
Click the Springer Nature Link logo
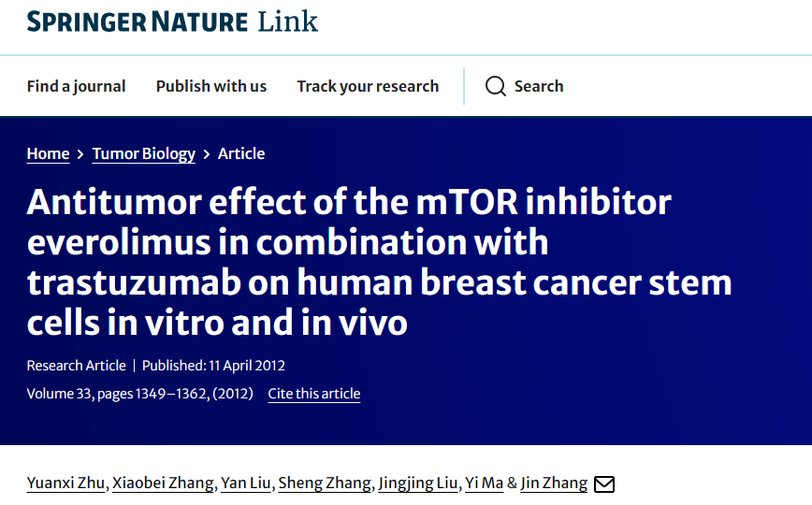pyautogui.click(x=172, y=22)
